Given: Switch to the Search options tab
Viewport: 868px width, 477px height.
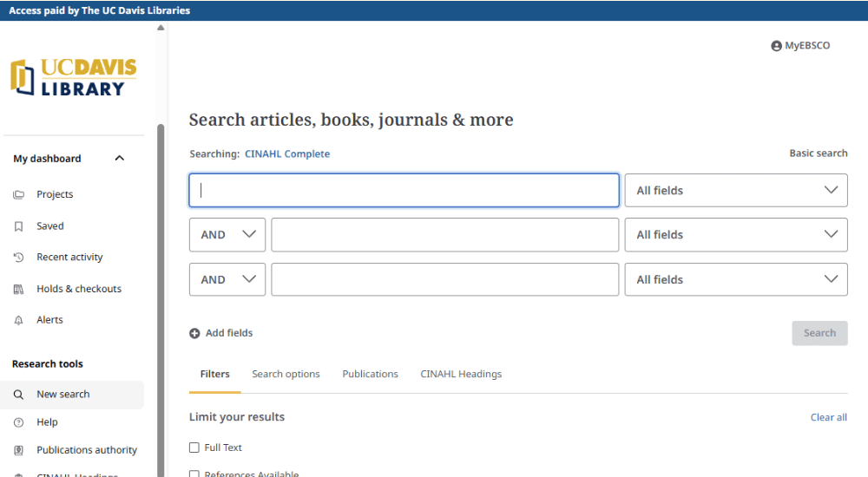Looking at the screenshot, I should pos(286,375).
